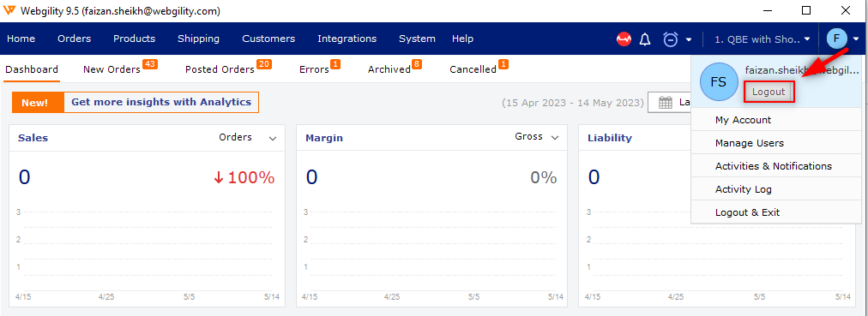Image resolution: width=868 pixels, height=316 pixels.
Task: Open the Help menu
Action: pyautogui.click(x=462, y=39)
